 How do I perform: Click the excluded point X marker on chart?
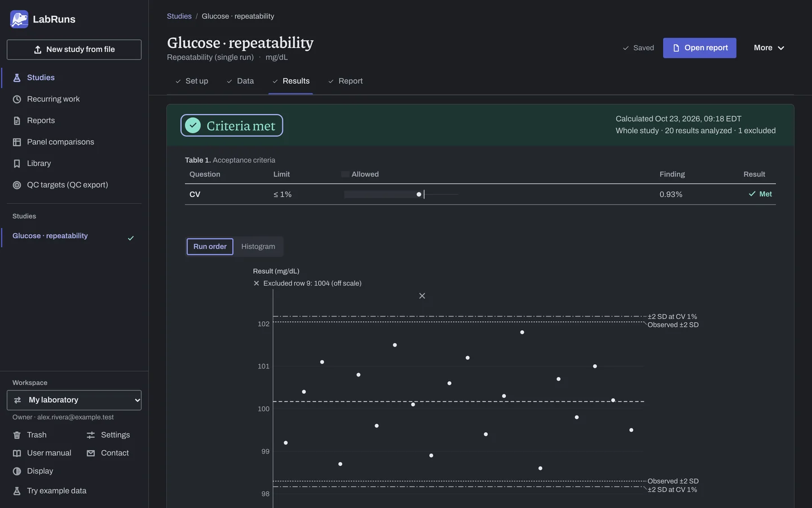(x=422, y=296)
